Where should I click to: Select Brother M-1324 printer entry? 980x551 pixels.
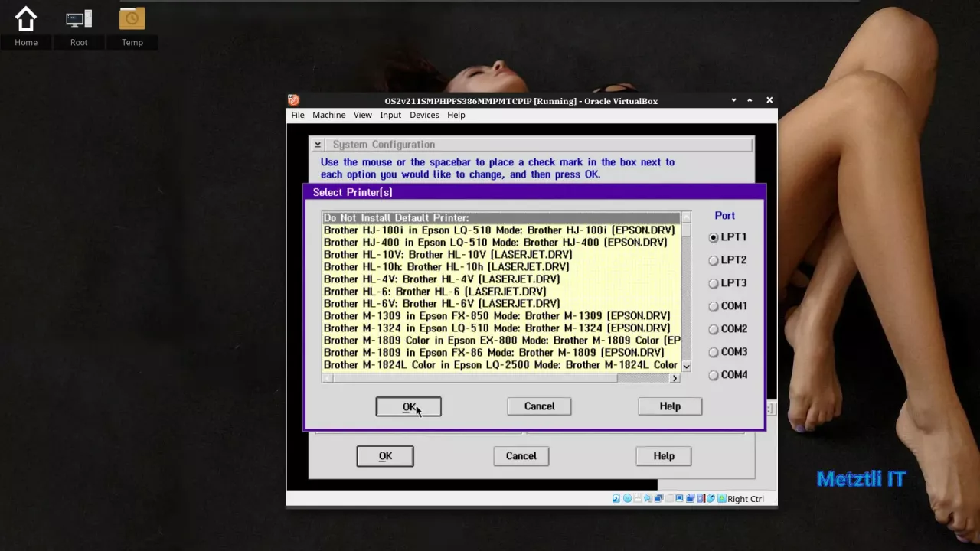click(x=501, y=328)
